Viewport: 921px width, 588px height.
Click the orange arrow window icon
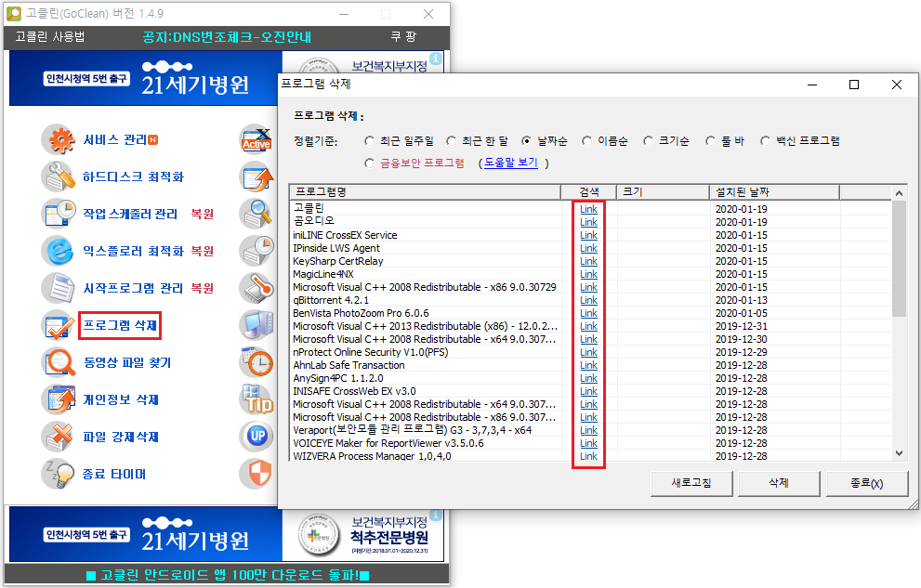point(257,176)
